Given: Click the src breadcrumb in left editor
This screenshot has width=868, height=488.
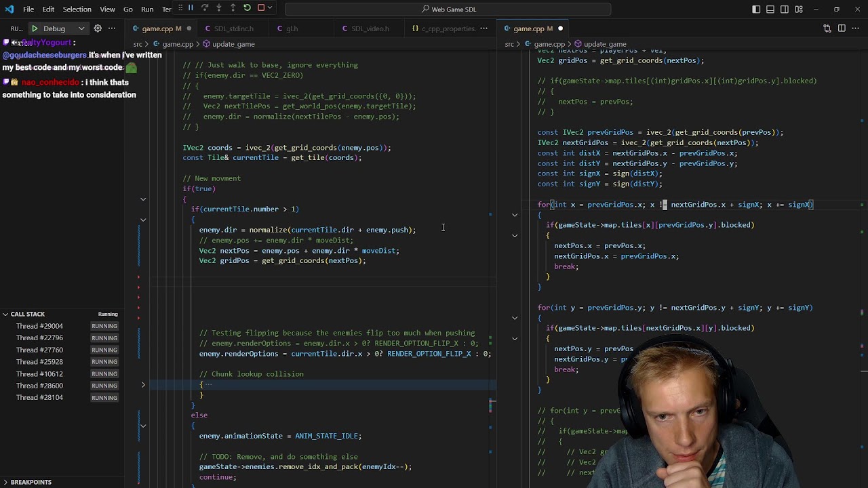Looking at the screenshot, I should (138, 44).
